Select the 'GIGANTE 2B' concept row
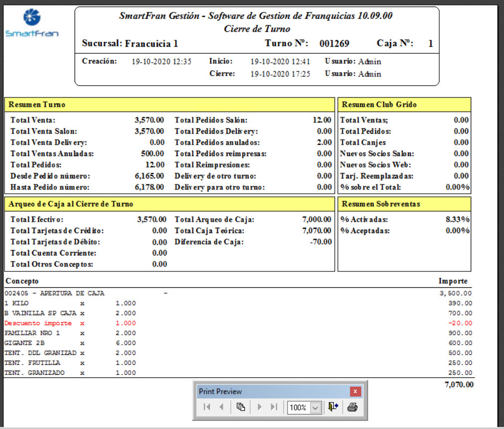Viewport: 504px width, 429px height. (238, 343)
